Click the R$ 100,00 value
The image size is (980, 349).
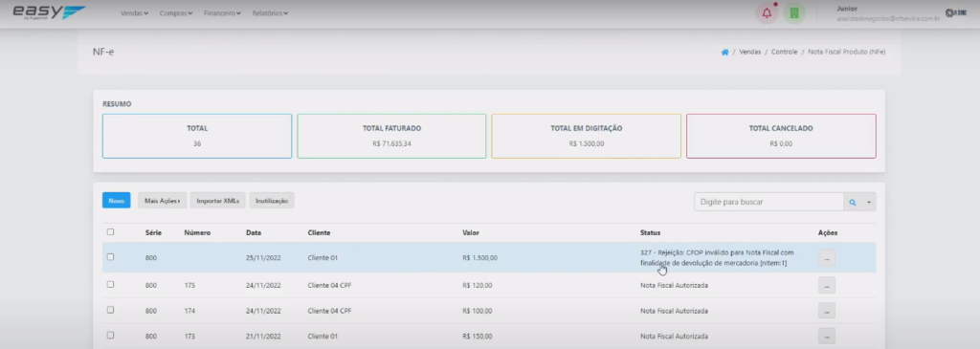[478, 311]
